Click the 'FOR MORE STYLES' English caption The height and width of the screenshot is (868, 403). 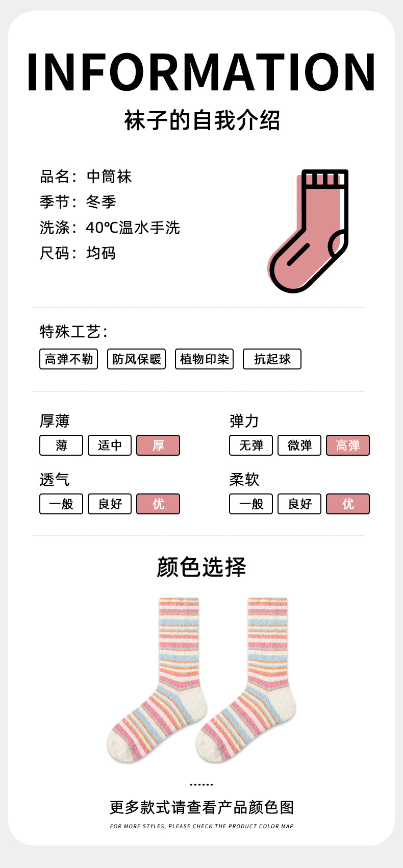202,826
